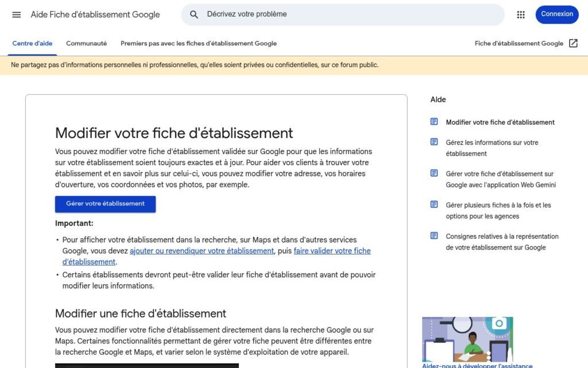Click the article icon beside Gemini application entry
Image resolution: width=588 pixels, height=368 pixels.
[x=434, y=173]
